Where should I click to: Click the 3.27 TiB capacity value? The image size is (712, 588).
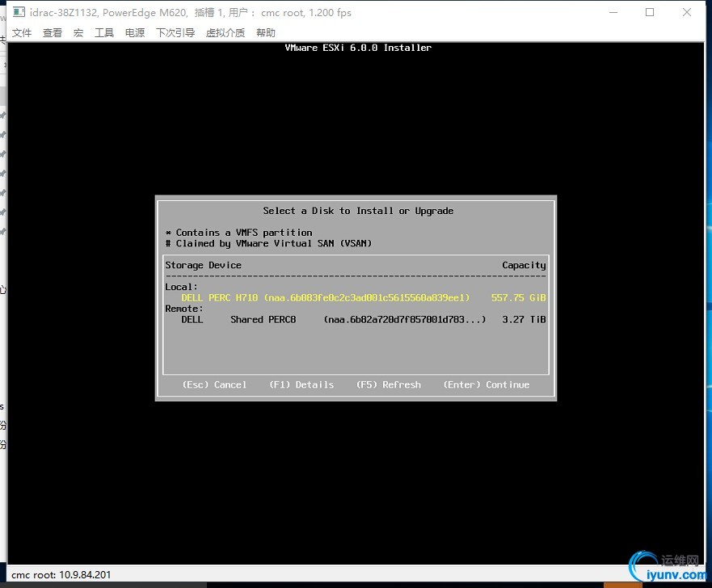(x=524, y=319)
